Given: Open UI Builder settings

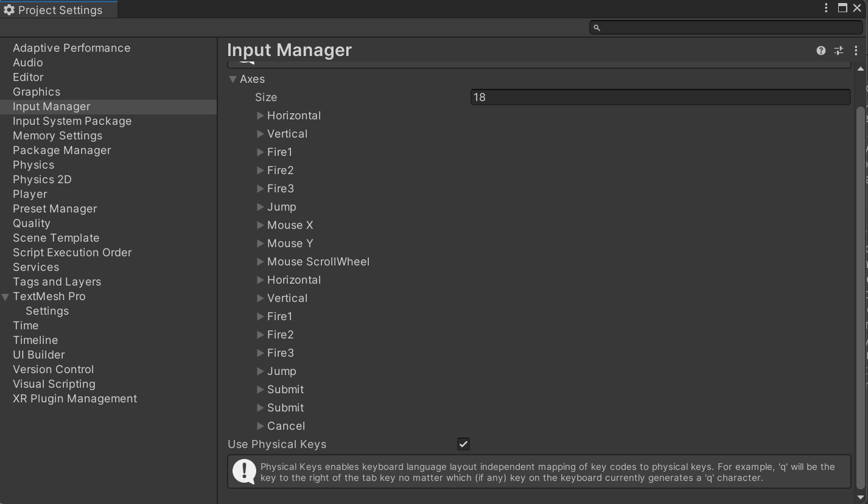Looking at the screenshot, I should (38, 355).
